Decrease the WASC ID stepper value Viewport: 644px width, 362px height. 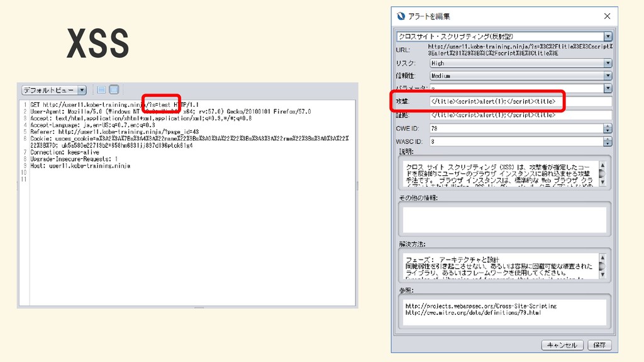[608, 144]
